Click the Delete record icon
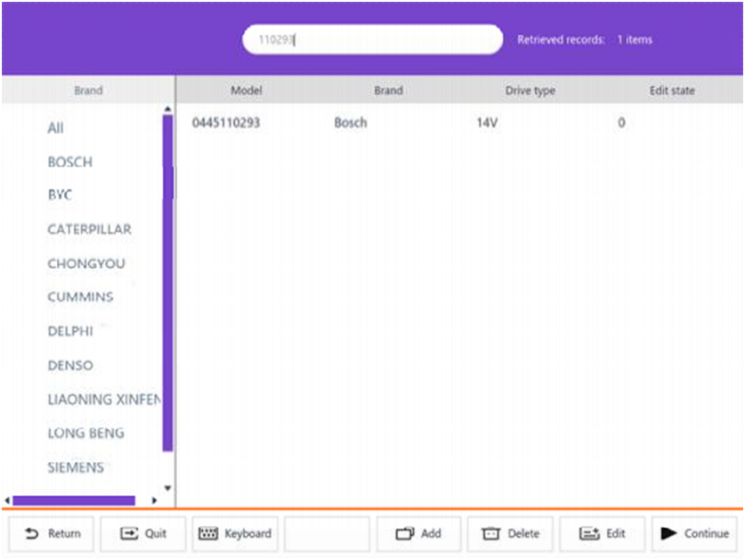Screen dimensions: 745x560 click(x=491, y=534)
